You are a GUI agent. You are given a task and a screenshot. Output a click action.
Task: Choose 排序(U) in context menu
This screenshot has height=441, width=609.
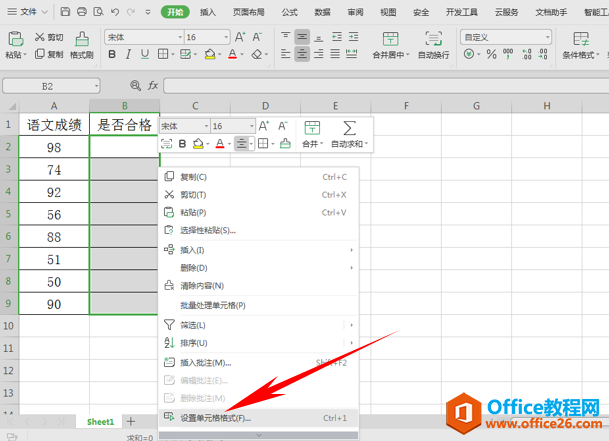point(258,343)
